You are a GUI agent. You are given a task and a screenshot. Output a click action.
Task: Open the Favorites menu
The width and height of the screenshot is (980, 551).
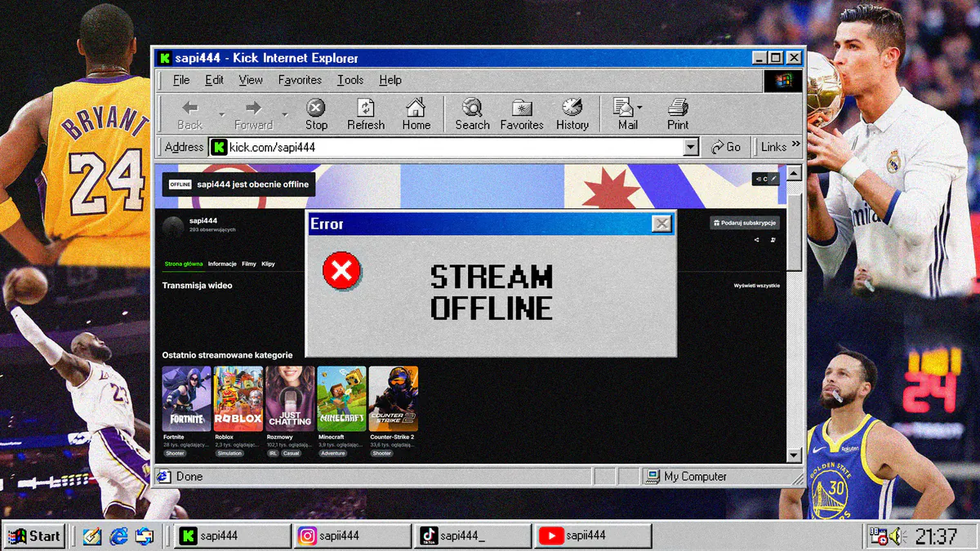[x=300, y=80]
